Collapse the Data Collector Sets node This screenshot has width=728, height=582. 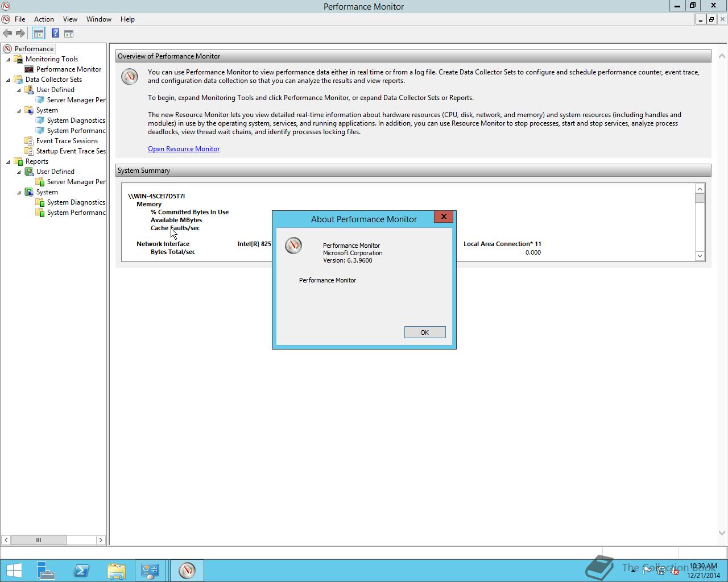coord(8,80)
